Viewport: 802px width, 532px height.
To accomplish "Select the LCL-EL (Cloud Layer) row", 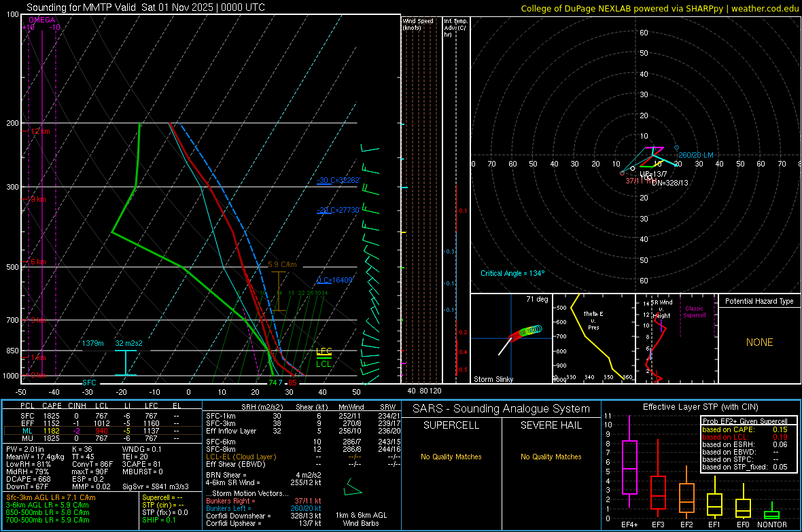I will pos(302,457).
